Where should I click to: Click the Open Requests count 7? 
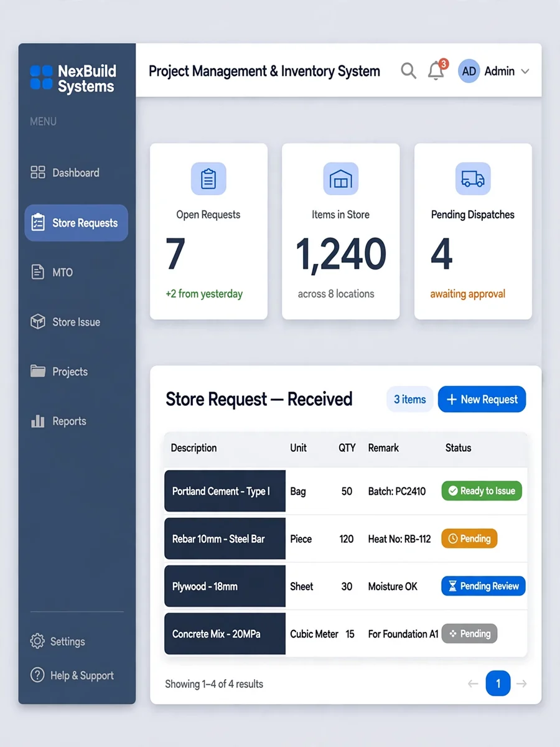(x=175, y=254)
